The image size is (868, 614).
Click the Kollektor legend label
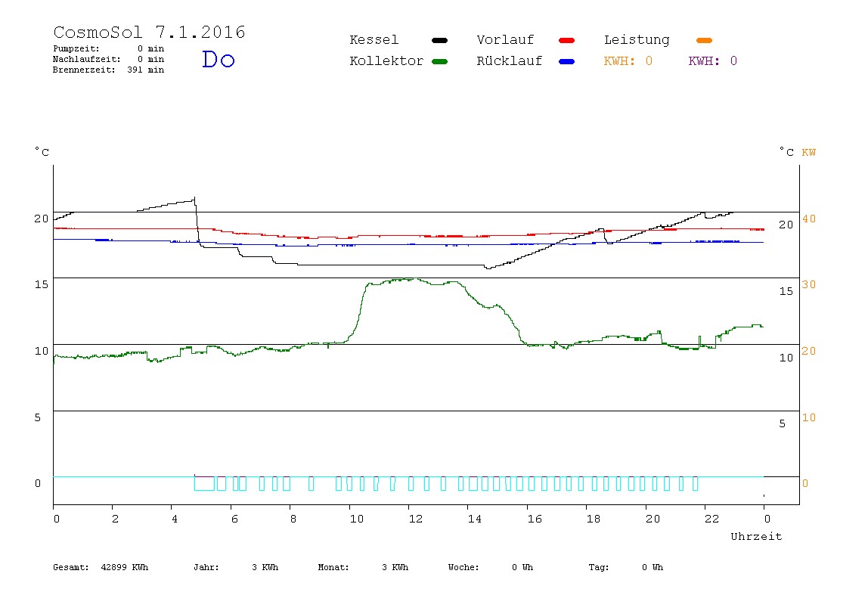click(386, 61)
